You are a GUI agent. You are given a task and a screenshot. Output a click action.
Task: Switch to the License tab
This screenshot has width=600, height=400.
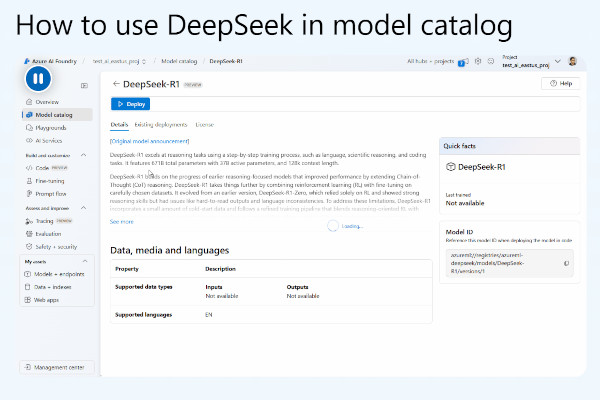click(x=204, y=124)
